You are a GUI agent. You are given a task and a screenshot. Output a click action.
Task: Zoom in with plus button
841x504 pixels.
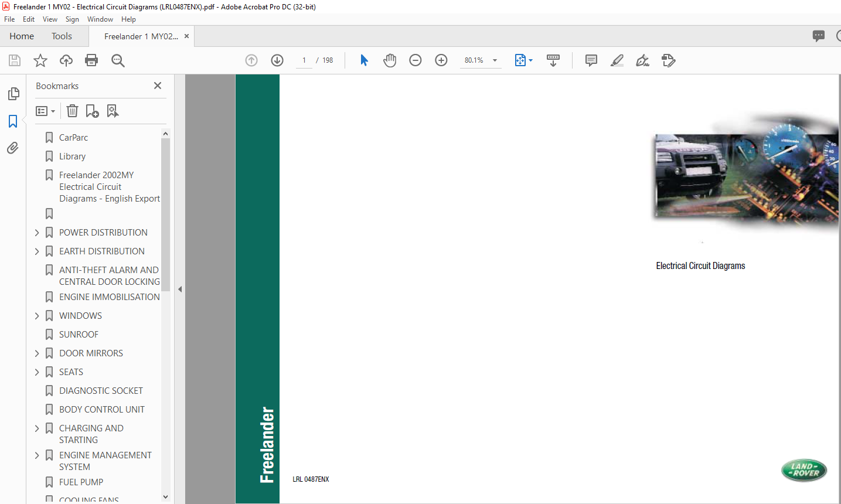[441, 60]
